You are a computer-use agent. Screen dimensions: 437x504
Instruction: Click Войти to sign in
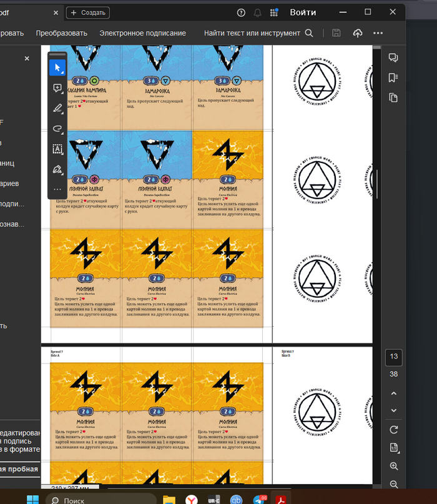[303, 12]
